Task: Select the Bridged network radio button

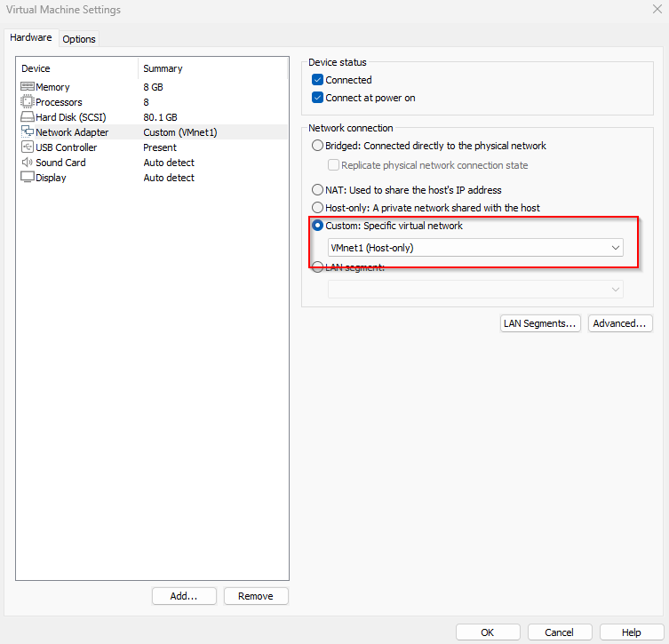Action: click(318, 146)
